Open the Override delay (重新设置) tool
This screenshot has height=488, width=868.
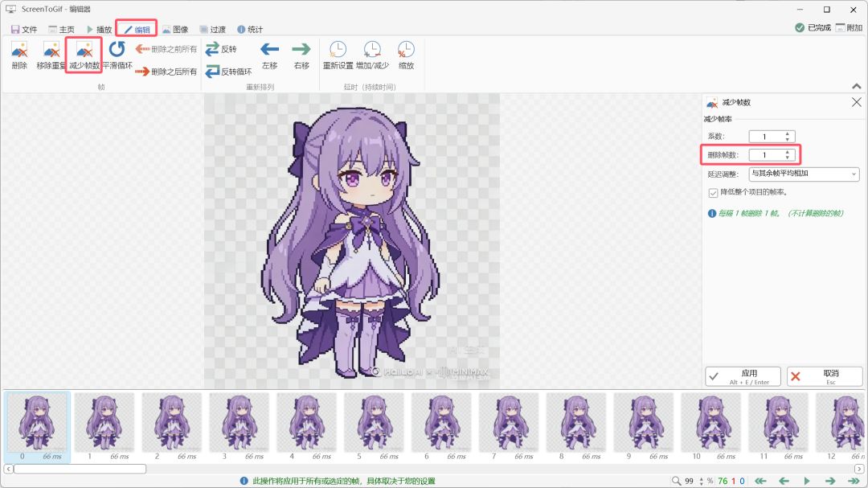tap(338, 55)
